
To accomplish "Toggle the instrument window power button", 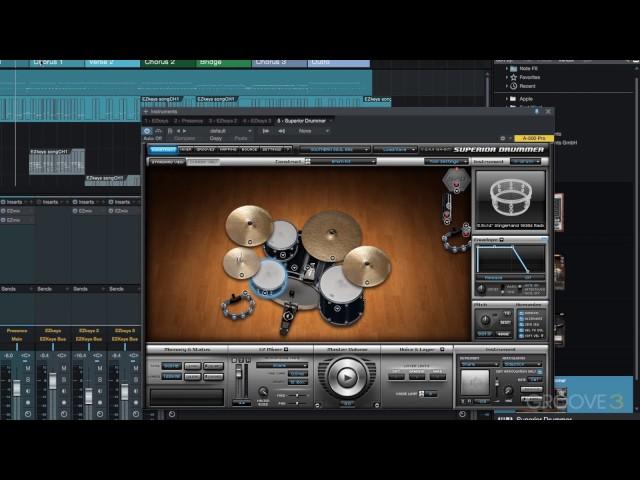I will 147,131.
